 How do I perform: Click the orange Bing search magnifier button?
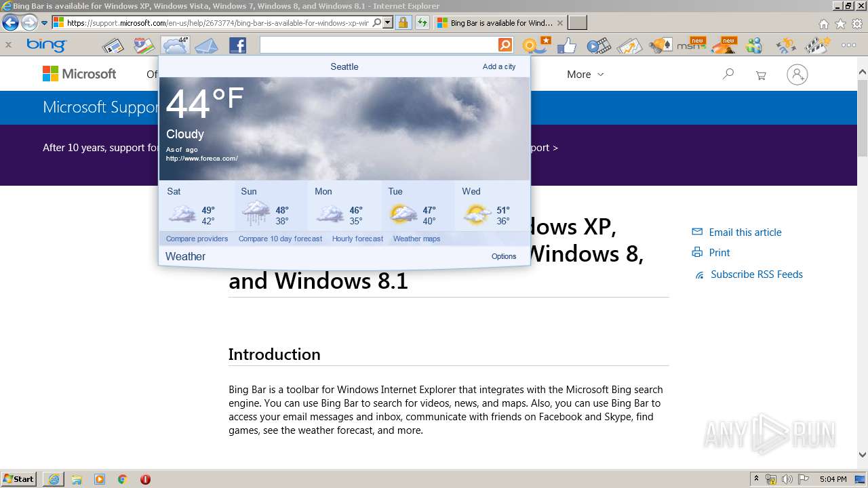[505, 45]
